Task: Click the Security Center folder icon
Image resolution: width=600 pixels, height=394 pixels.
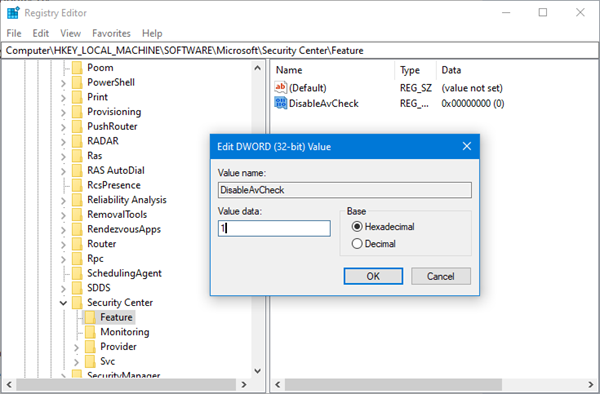Action: point(77,303)
